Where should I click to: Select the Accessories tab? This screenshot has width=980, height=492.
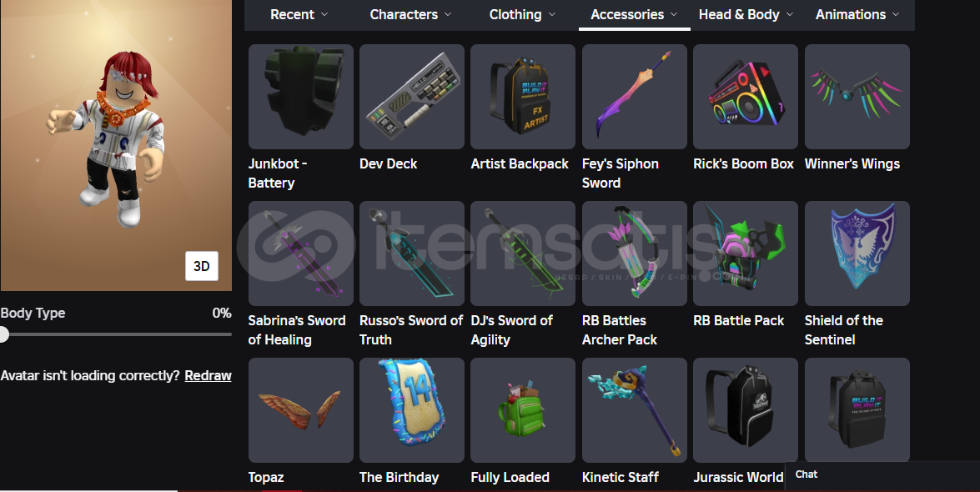[635, 14]
